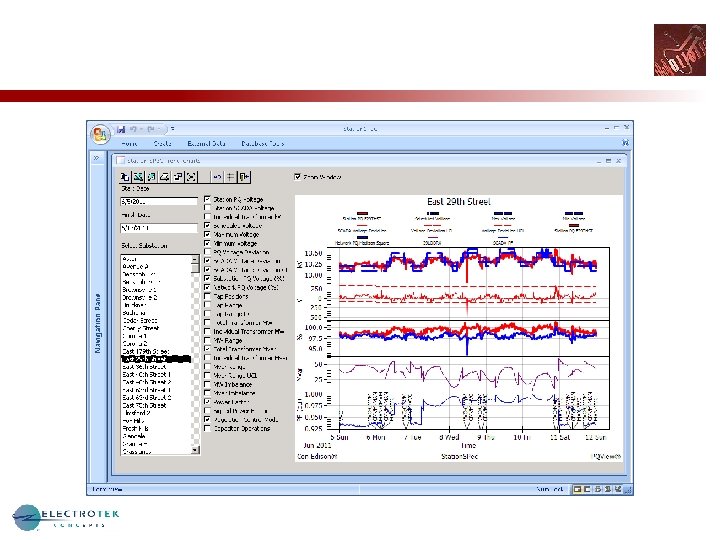Click the bracket zoom-extent icon in form toolbar
The height and width of the screenshot is (540, 720).
(191, 177)
